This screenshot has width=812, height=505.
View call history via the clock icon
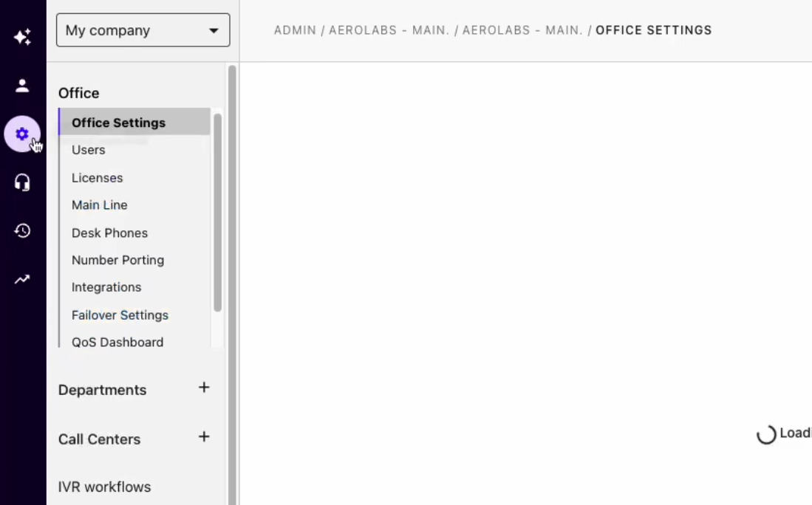point(22,230)
